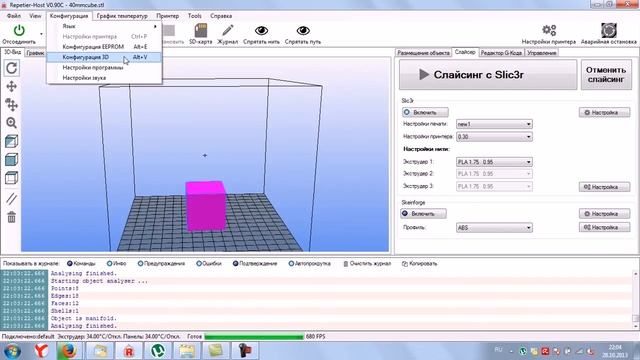The height and width of the screenshot is (360, 640).
Task: Enable Skeinforge with Включить toggle
Action: tap(423, 213)
